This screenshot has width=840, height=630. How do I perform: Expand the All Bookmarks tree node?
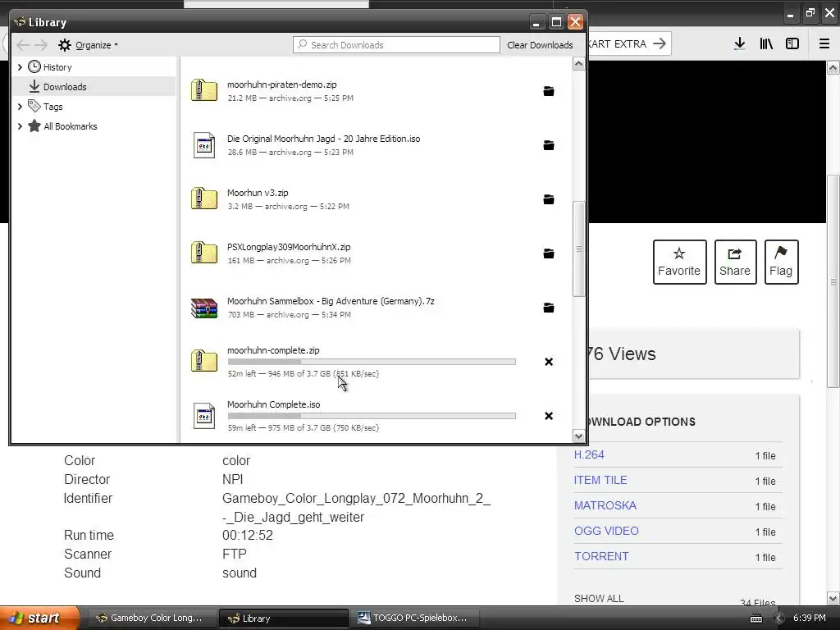point(20,126)
